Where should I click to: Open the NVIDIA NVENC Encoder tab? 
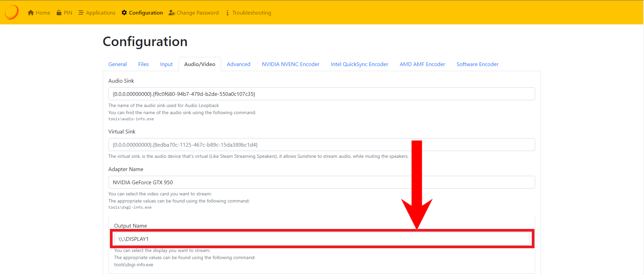tap(290, 64)
